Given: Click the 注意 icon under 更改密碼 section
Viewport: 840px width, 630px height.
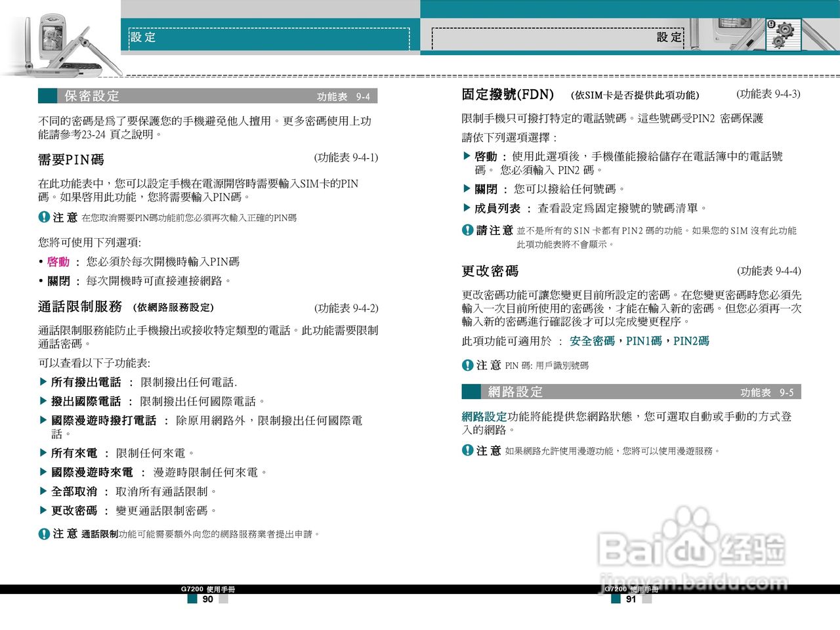Looking at the screenshot, I should pyautogui.click(x=466, y=365).
